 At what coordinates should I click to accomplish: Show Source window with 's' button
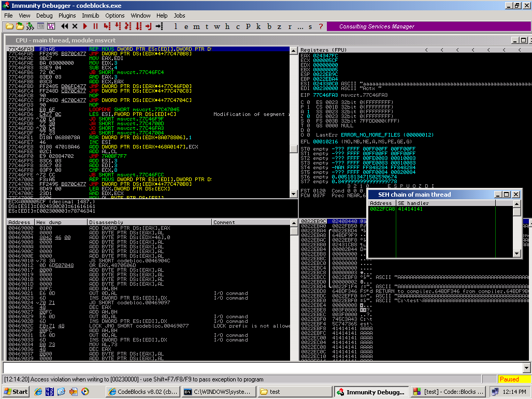tap(310, 26)
